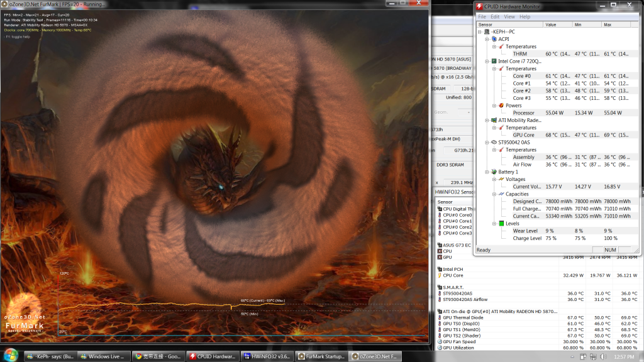Screen dimensions: 644x362
Task: Switch to HWiNFO32 v3.6 taskbar button
Action: (267, 356)
